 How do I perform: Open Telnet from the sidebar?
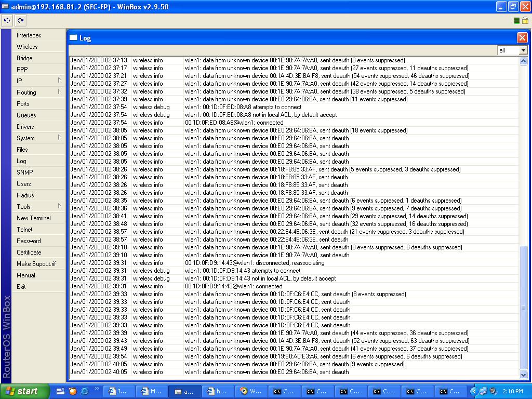[38, 230]
